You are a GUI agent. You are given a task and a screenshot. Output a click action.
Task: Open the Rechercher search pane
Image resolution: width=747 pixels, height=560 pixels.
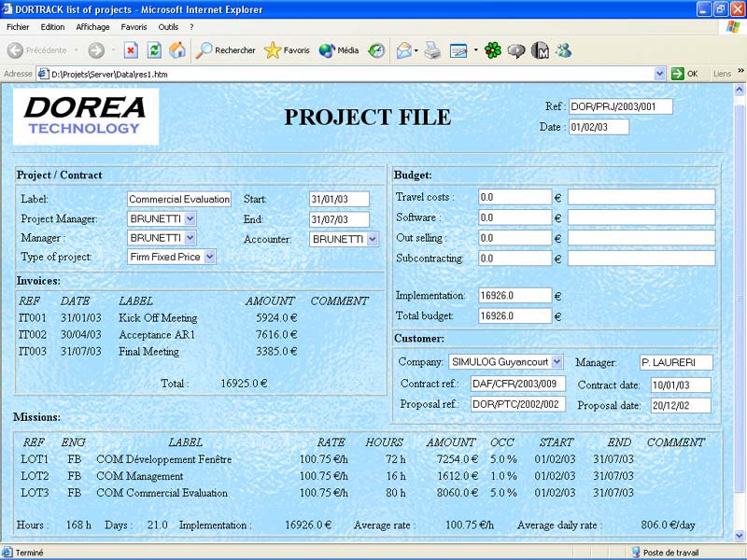pos(225,50)
